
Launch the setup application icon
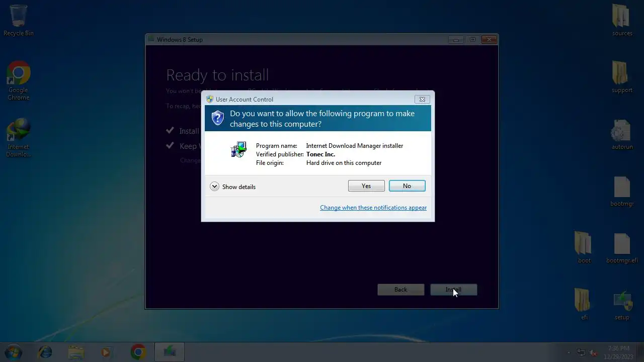tap(622, 305)
